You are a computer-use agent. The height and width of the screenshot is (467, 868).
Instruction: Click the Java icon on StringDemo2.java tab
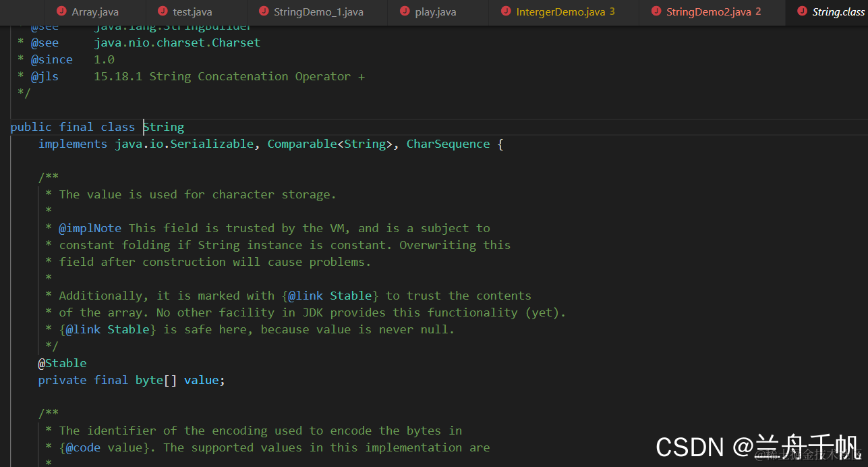656,11
